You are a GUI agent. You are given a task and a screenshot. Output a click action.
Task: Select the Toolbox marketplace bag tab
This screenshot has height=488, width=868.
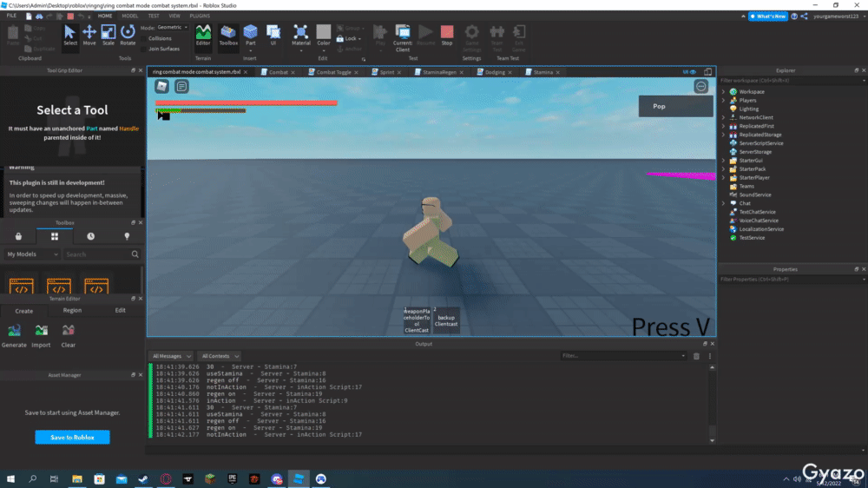(x=18, y=236)
